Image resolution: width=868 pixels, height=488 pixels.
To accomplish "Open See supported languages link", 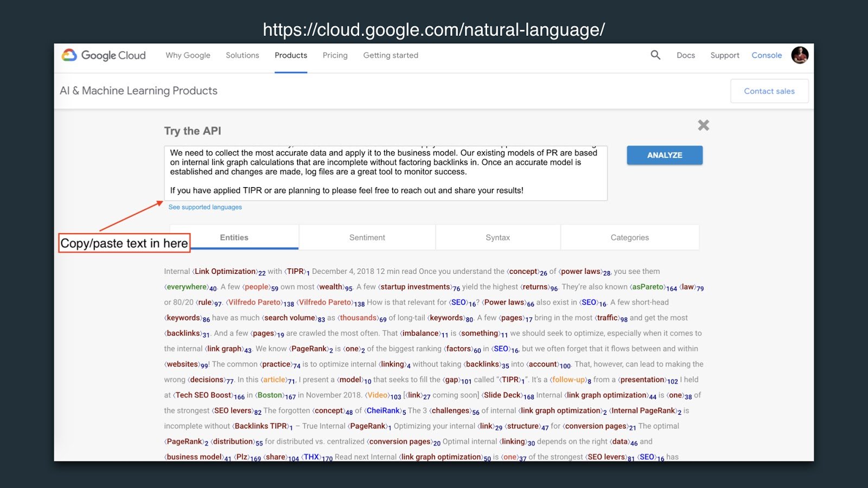I will click(205, 207).
